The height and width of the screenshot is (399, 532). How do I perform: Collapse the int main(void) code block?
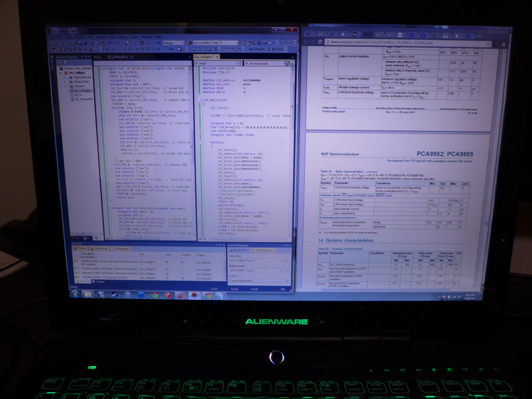tap(202, 100)
